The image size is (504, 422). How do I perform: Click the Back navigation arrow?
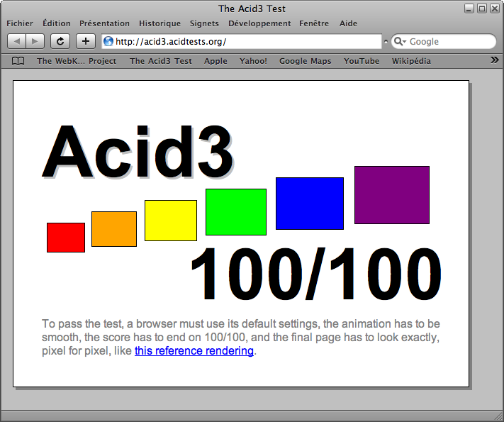pyautogui.click(x=17, y=42)
